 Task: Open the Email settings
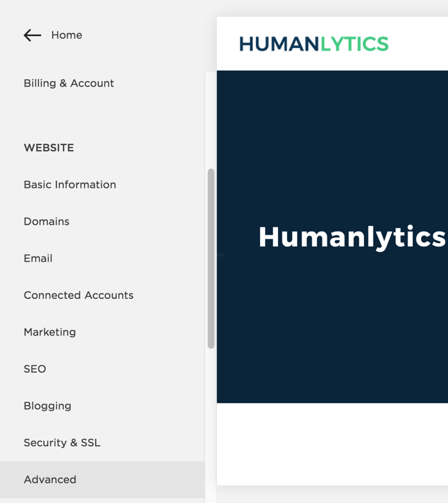[38, 259]
